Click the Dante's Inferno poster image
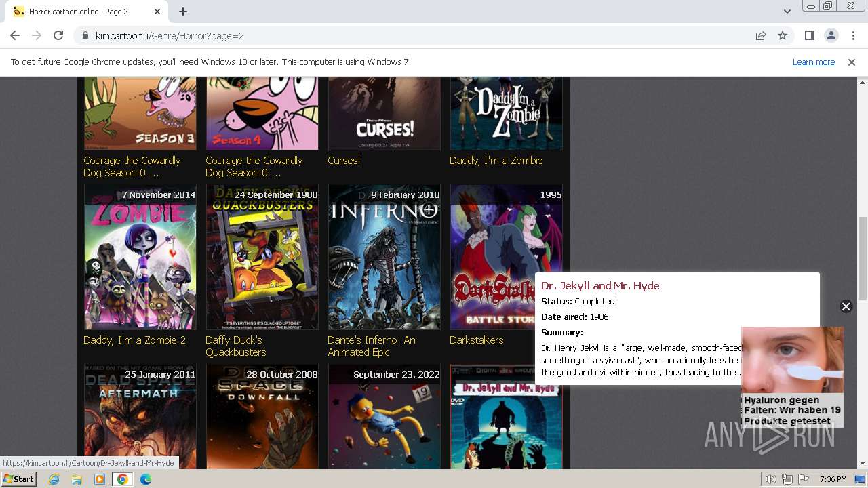The height and width of the screenshot is (488, 868). (384, 258)
